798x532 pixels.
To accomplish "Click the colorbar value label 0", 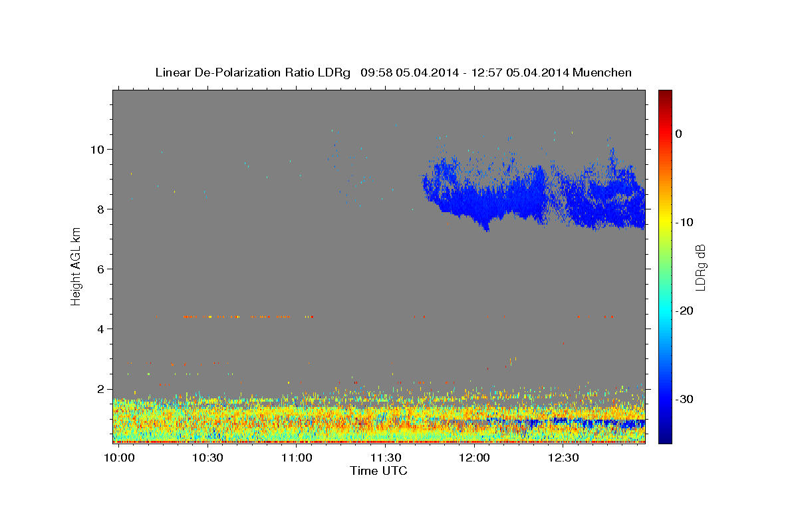I will (x=679, y=134).
